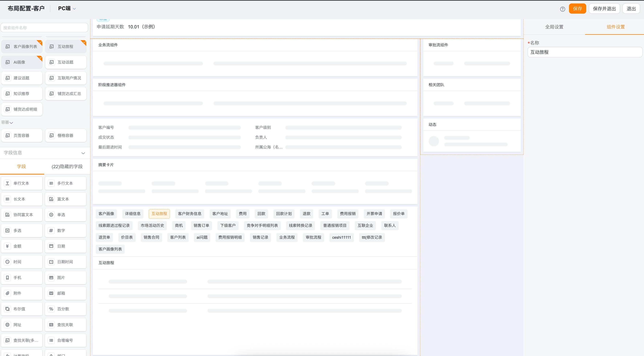Click the orange 保存 button
Screen dimensions: 644x356
[577, 9]
